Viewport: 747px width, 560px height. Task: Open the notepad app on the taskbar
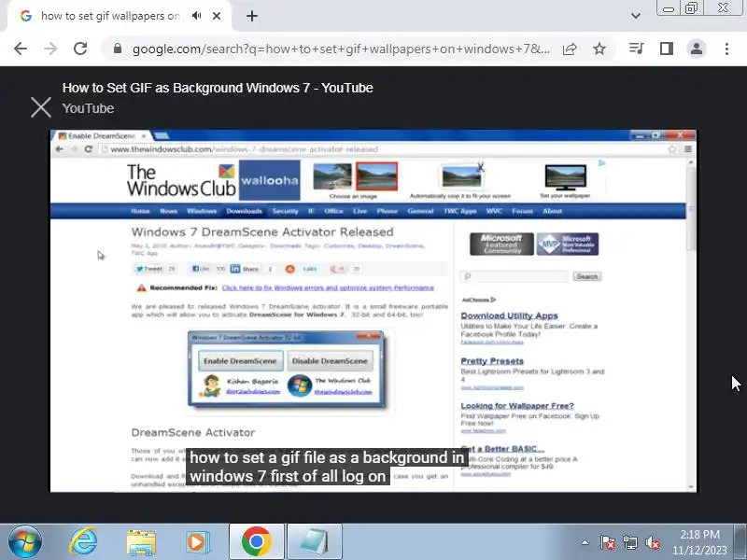click(315, 542)
